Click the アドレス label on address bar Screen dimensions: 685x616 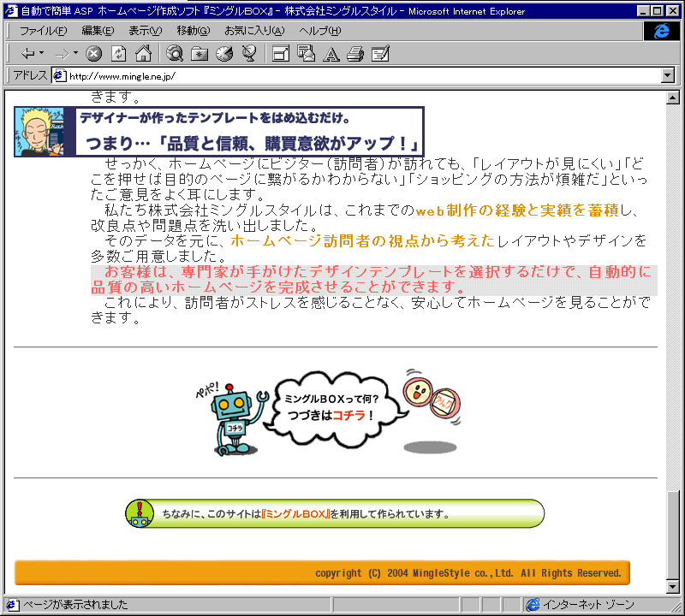click(x=30, y=75)
